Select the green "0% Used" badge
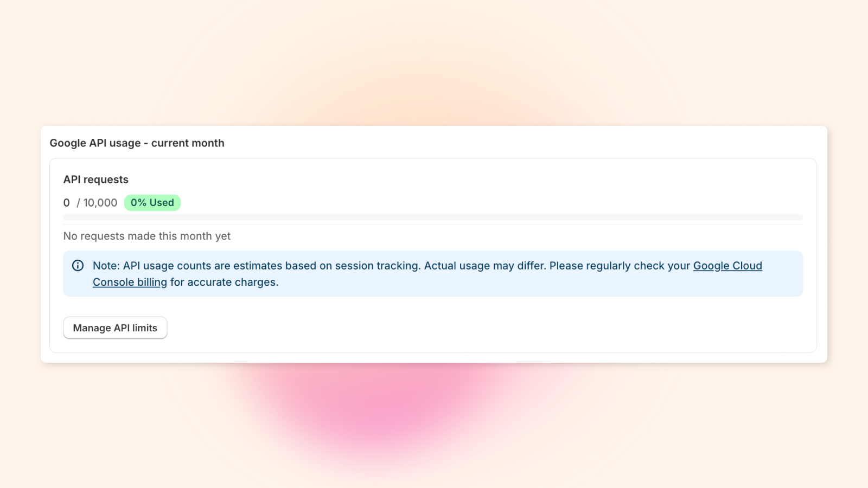The height and width of the screenshot is (488, 868). click(x=152, y=202)
